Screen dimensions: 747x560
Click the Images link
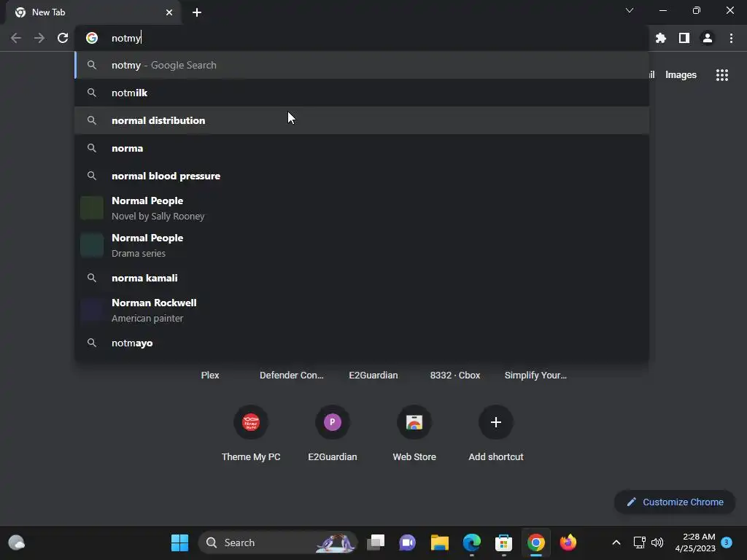pos(681,75)
